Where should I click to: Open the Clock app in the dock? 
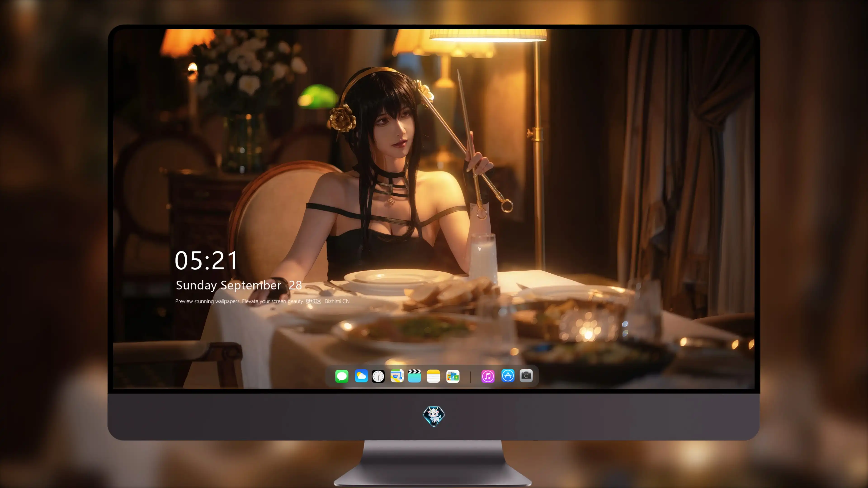coord(378,376)
